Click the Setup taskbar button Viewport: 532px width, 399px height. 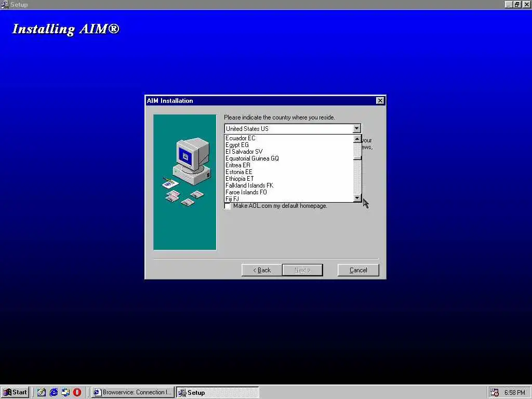click(x=218, y=392)
